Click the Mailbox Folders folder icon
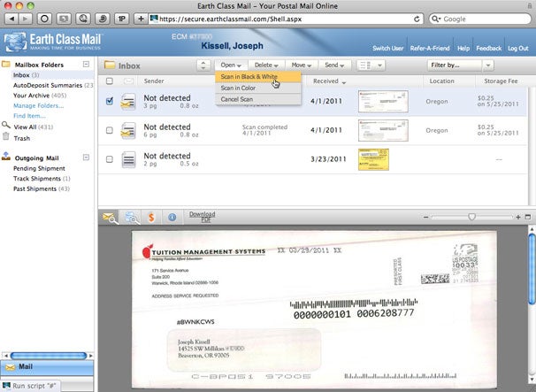The height and width of the screenshot is (392, 536). point(6,64)
